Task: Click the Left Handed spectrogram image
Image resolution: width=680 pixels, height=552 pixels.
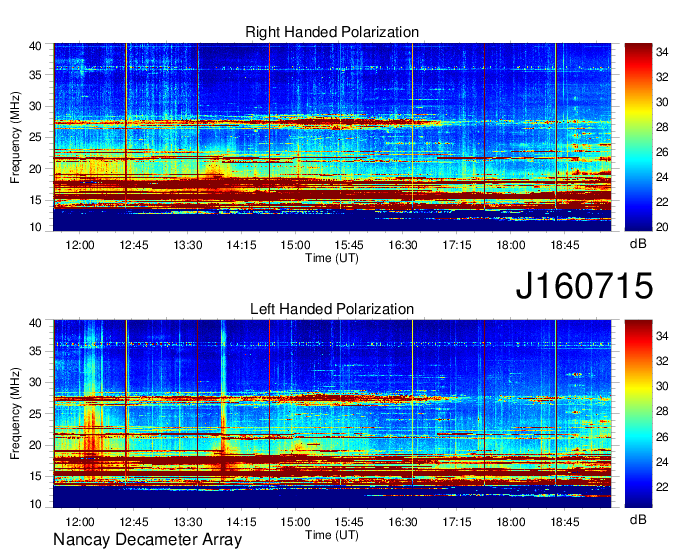Action: tap(332, 414)
